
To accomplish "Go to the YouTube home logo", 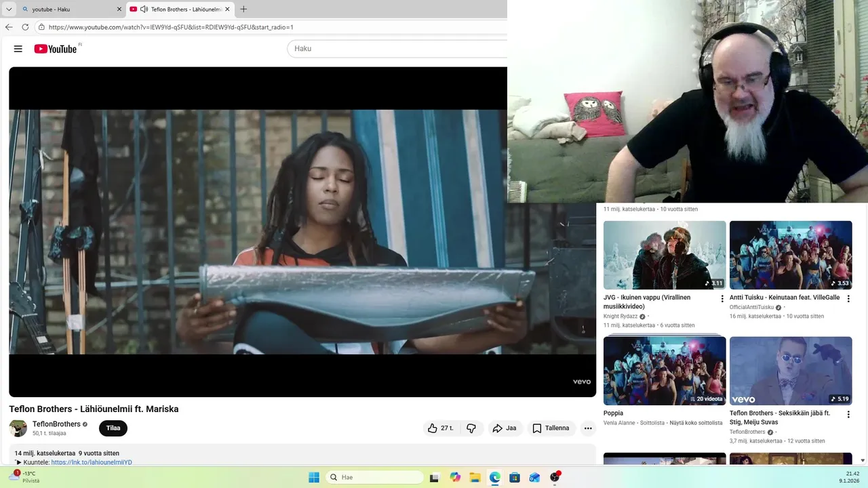I will (55, 49).
